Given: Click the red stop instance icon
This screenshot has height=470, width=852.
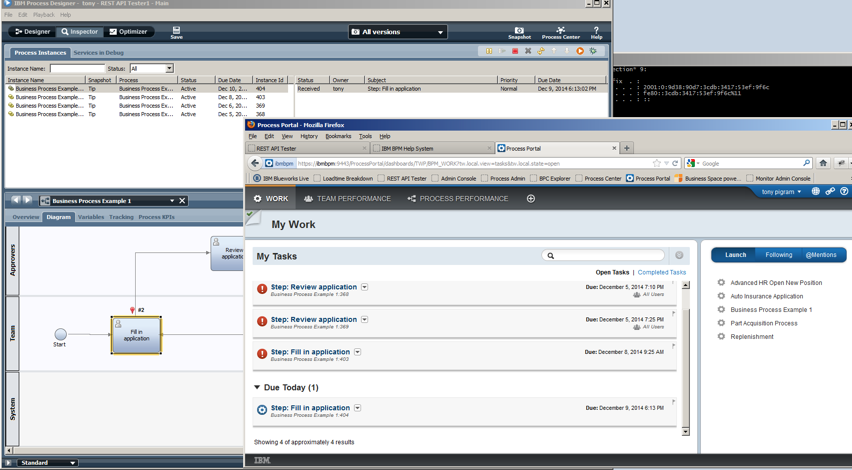Looking at the screenshot, I should pyautogui.click(x=515, y=51).
